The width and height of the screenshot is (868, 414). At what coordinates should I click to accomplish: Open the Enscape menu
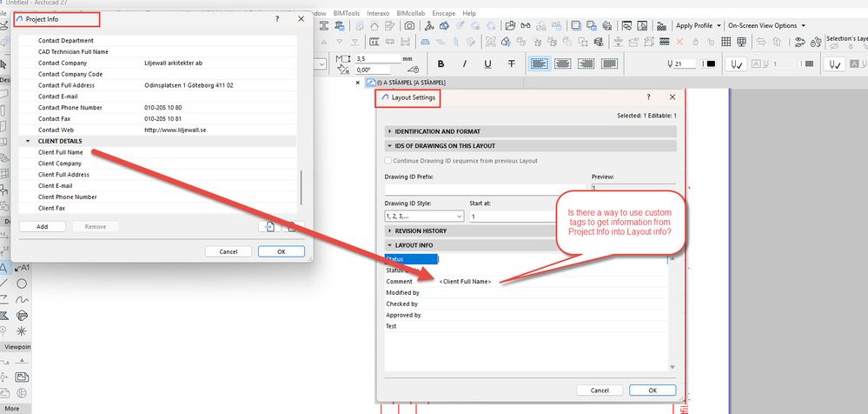[445, 13]
